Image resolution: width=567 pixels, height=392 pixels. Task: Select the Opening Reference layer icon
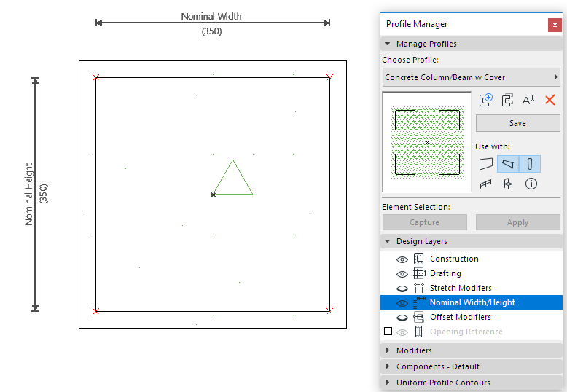419,332
